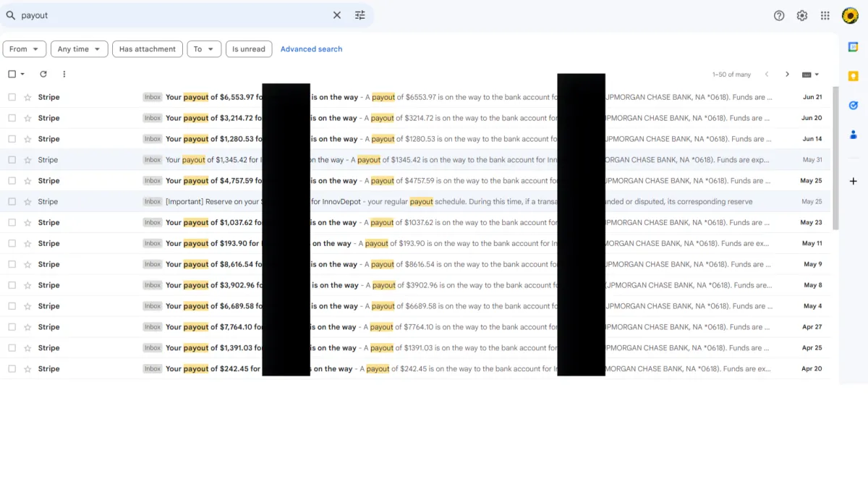868x490 pixels.
Task: Open input tools keyboard dropdown
Action: pos(811,75)
